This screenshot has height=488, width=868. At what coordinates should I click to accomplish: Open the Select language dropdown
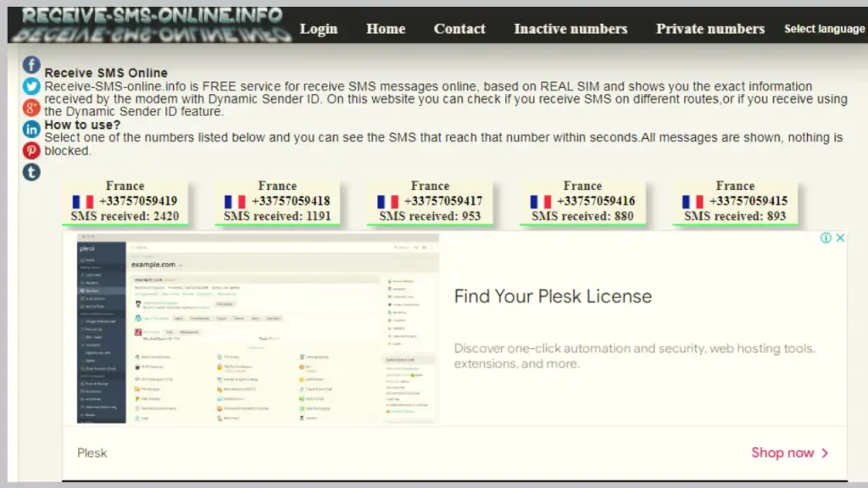pyautogui.click(x=824, y=29)
